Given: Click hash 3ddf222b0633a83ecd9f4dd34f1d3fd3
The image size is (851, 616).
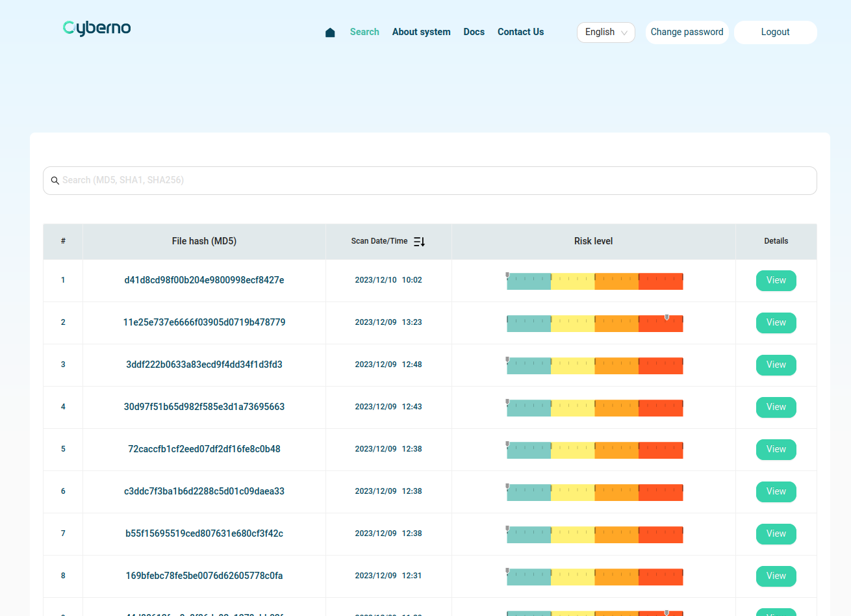Looking at the screenshot, I should click(204, 365).
